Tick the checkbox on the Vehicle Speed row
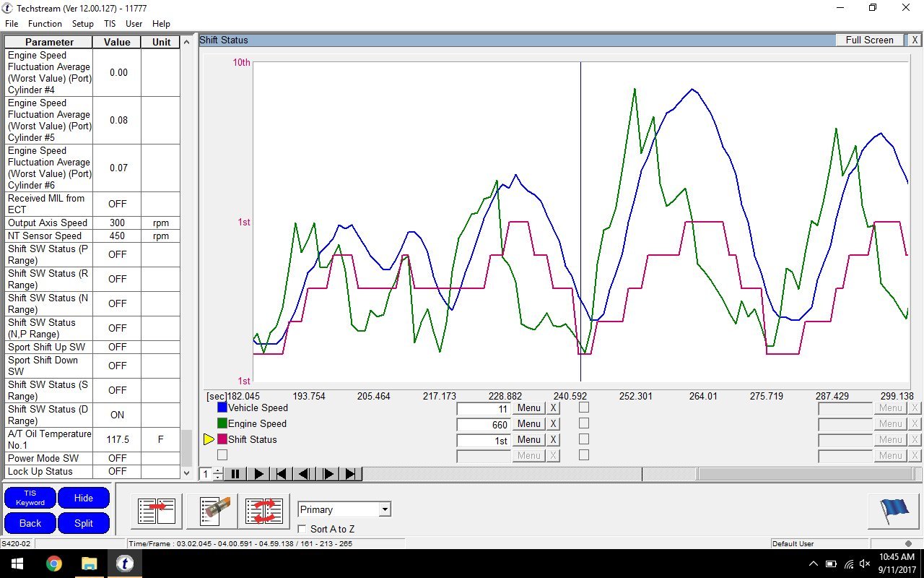924x578 pixels. point(584,407)
